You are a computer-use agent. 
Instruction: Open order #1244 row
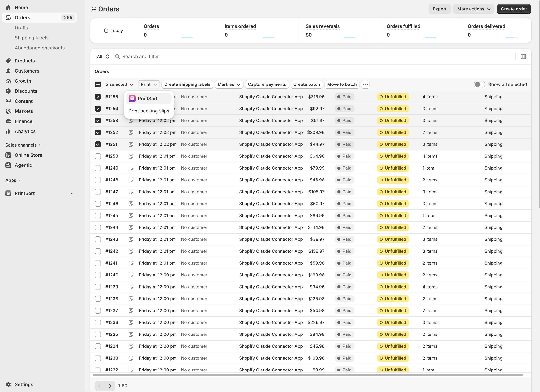point(311,227)
